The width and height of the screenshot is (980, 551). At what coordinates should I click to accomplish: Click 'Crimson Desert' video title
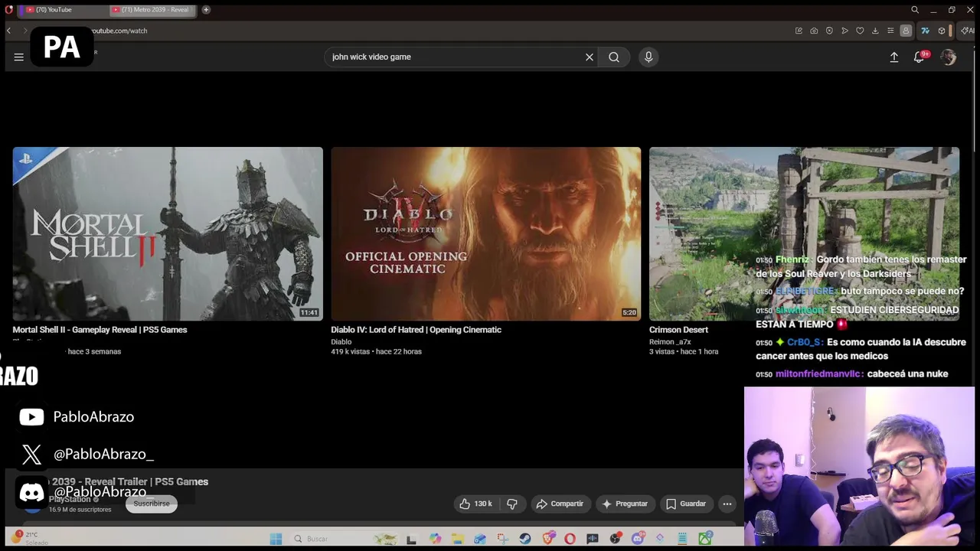(678, 330)
